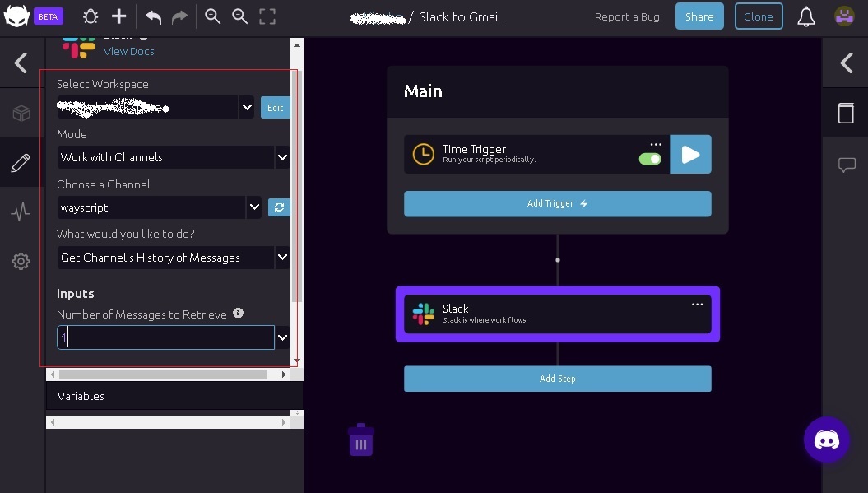Click the workspace Edit button

(275, 108)
